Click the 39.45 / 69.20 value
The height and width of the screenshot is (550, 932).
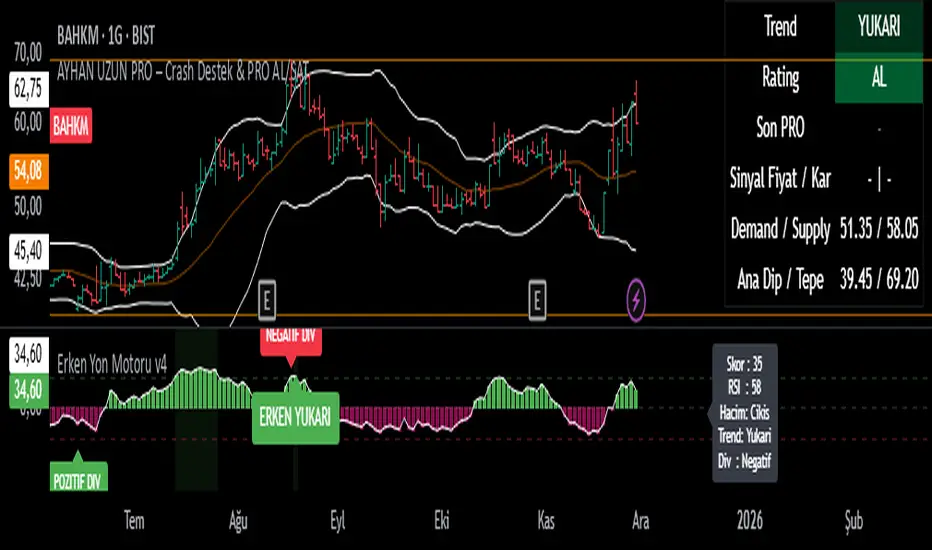coord(879,279)
